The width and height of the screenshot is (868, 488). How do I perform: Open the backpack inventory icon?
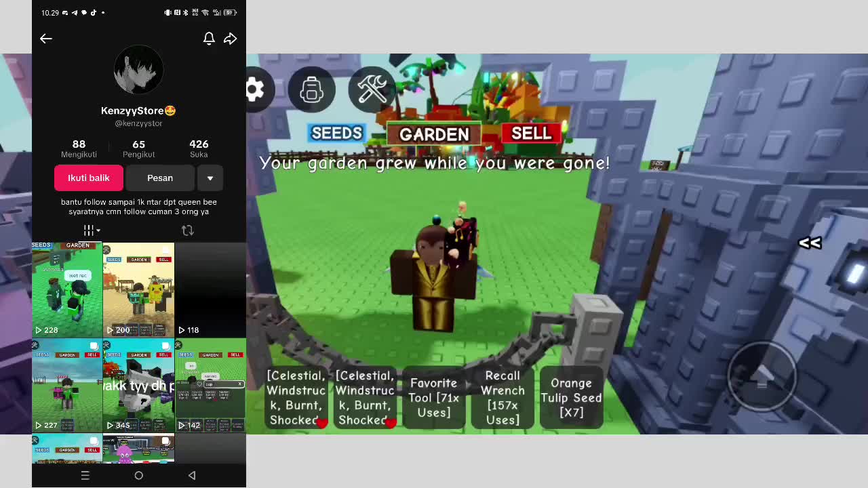point(311,89)
